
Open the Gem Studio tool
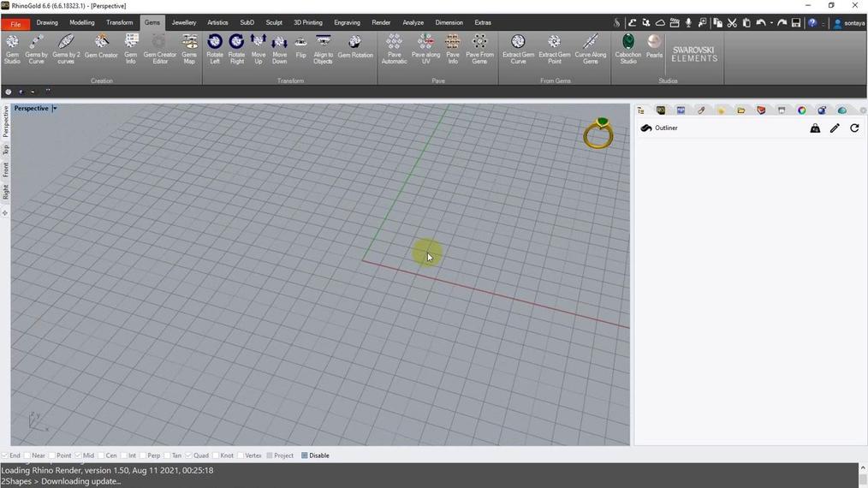coord(12,49)
